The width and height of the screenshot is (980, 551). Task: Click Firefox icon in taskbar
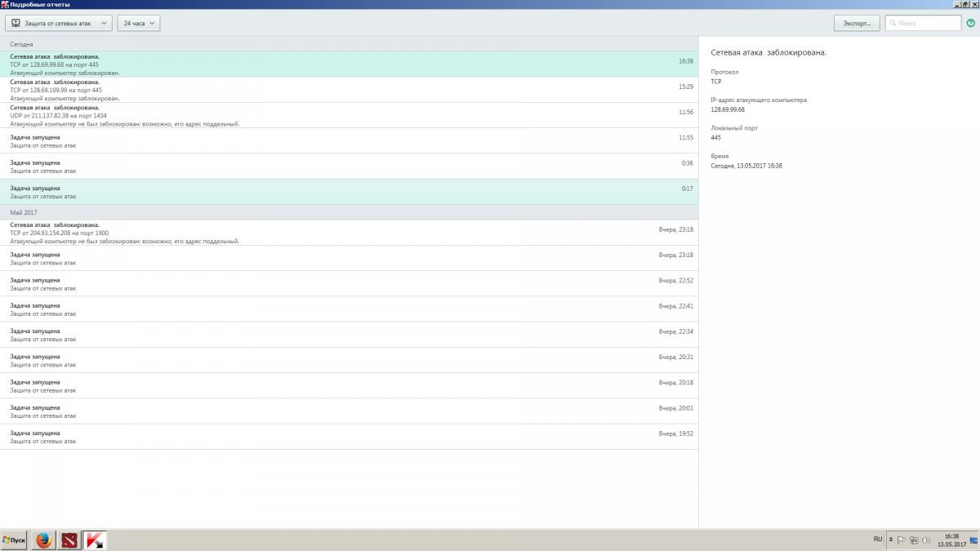tap(44, 540)
